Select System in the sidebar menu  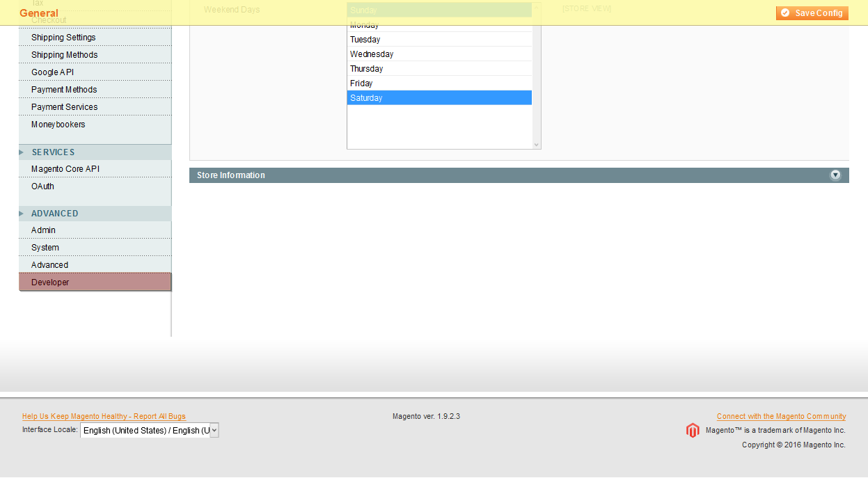pos(95,248)
